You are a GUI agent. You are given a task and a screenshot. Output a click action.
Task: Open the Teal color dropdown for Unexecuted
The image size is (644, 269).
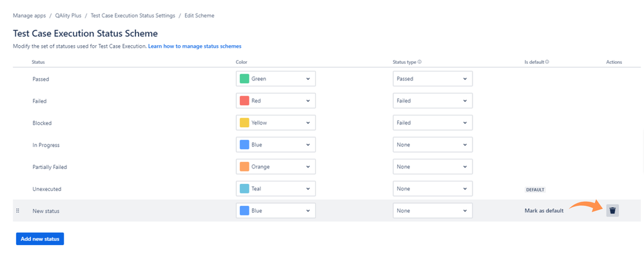click(276, 189)
